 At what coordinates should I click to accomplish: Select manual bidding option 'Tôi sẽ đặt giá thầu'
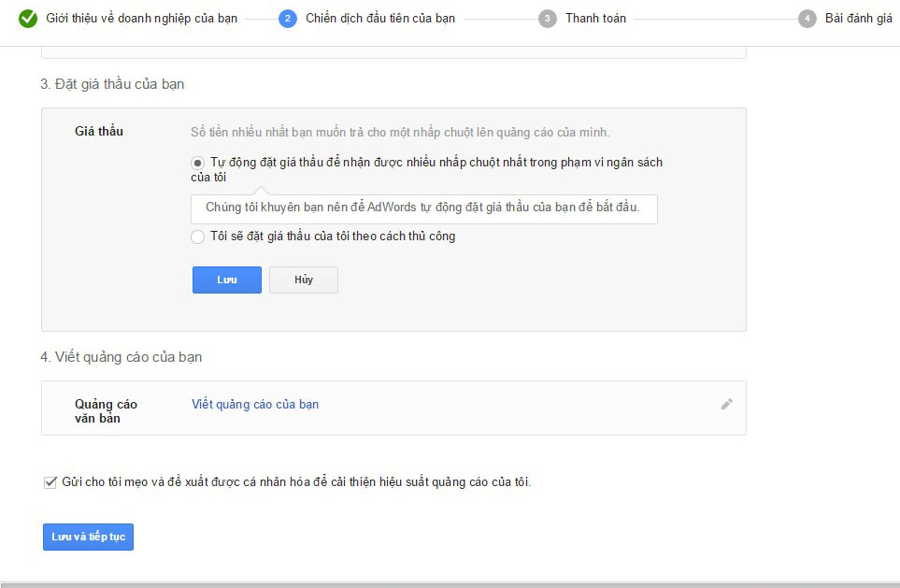pyautogui.click(x=197, y=237)
